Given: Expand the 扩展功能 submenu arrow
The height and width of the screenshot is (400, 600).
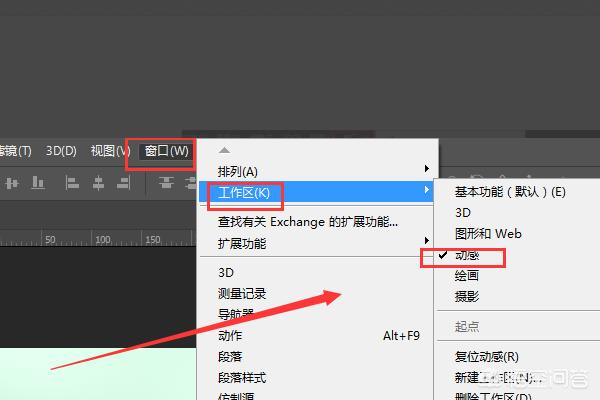Looking at the screenshot, I should pyautogui.click(x=427, y=240).
